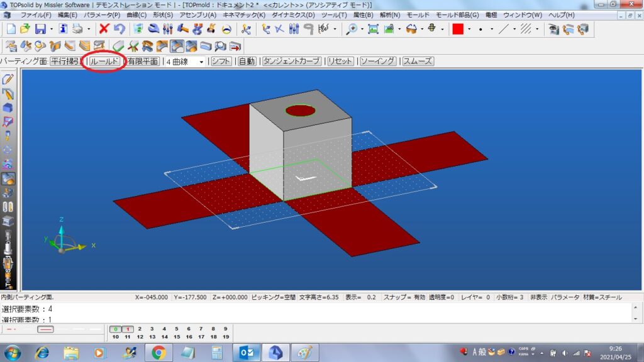Viewport: 644px width, 362px height.
Task: Click the タンジェントカーブ button
Action: click(x=292, y=62)
